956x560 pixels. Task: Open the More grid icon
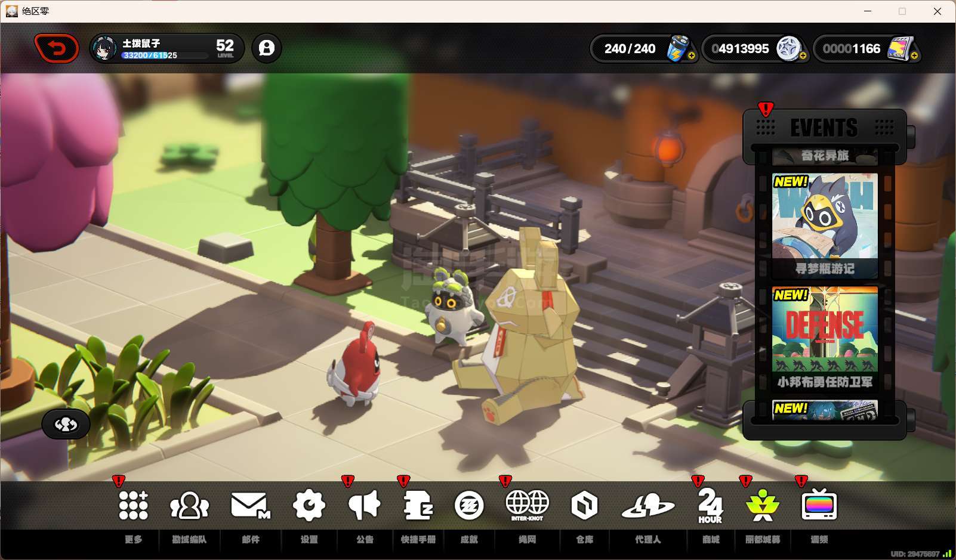(133, 505)
